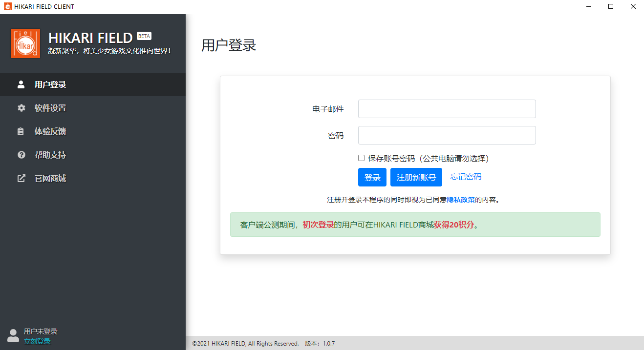Click the clipboard icon beside 体验反馈
Screen dimensions: 644x350
(x=21, y=131)
